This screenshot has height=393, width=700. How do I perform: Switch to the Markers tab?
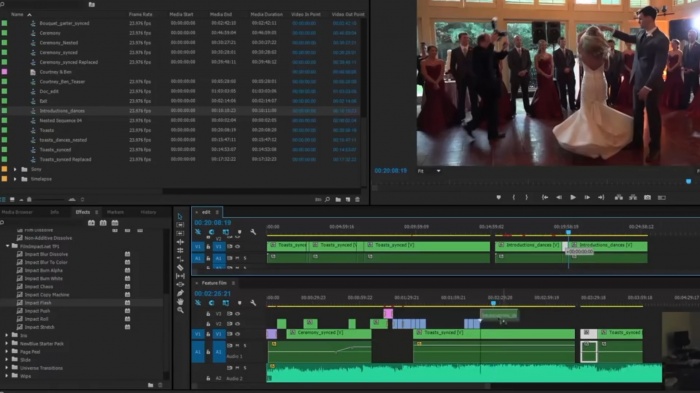[x=115, y=212]
